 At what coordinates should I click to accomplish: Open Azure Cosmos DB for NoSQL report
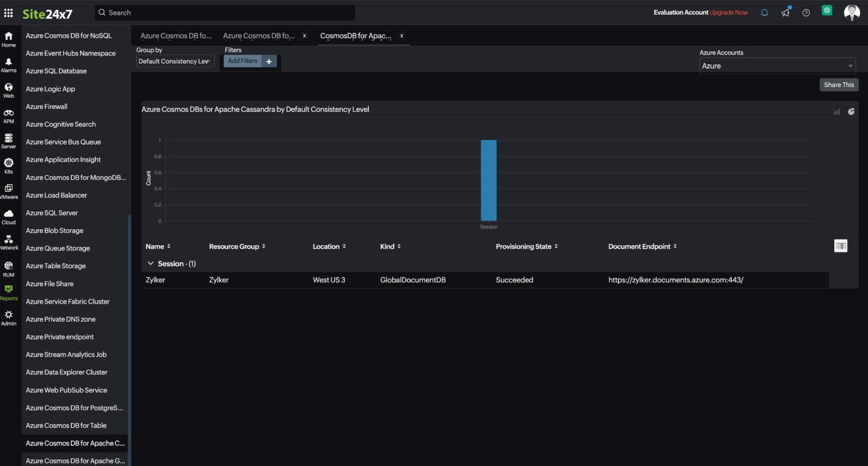pyautogui.click(x=69, y=35)
